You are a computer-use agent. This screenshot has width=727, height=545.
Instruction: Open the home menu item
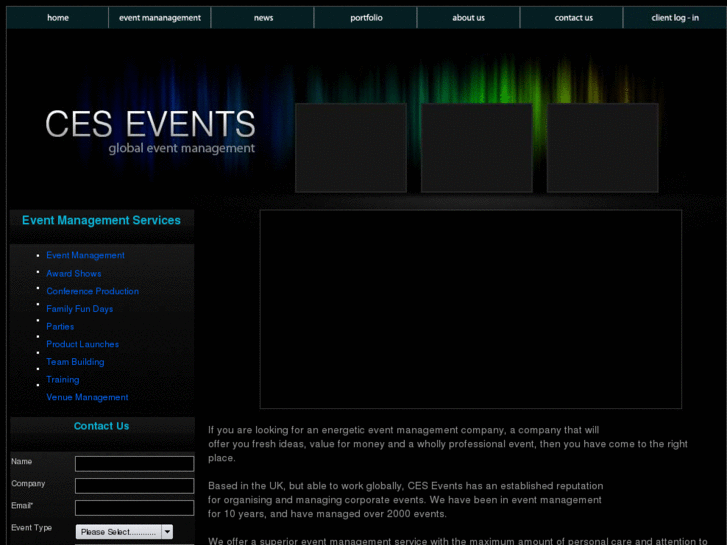[x=58, y=18]
